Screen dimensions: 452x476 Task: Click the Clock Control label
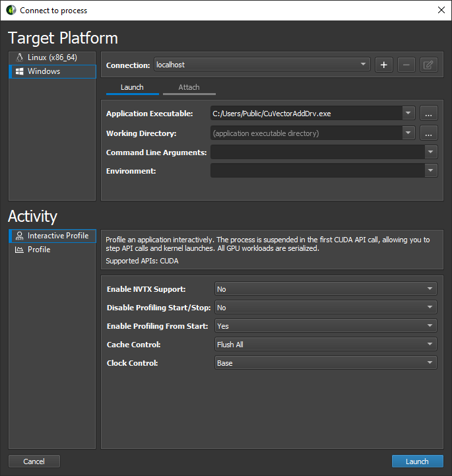132,363
